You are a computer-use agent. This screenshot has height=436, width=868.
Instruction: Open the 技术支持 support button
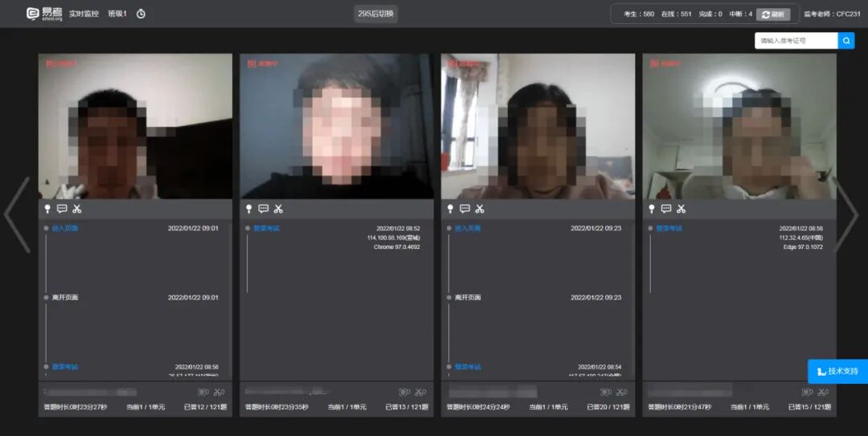coord(838,371)
